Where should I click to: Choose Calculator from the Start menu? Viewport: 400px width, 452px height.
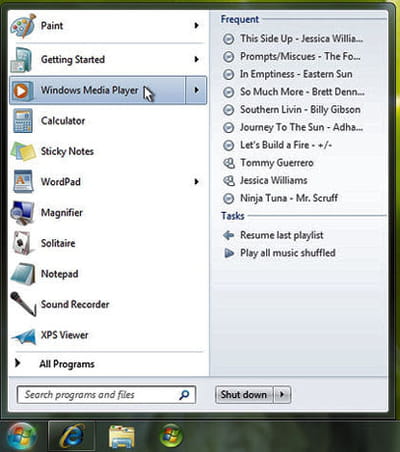pyautogui.click(x=108, y=121)
